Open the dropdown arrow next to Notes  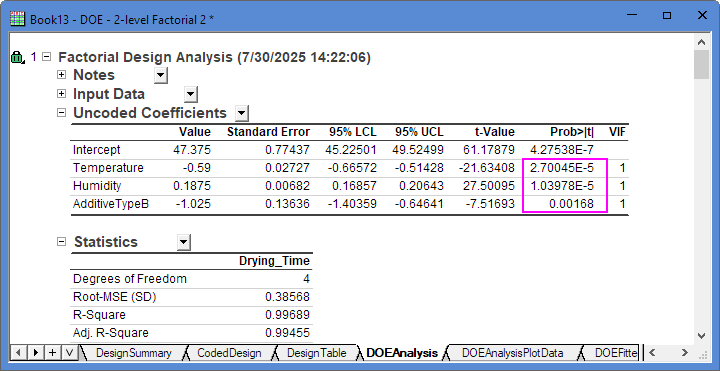coord(161,75)
